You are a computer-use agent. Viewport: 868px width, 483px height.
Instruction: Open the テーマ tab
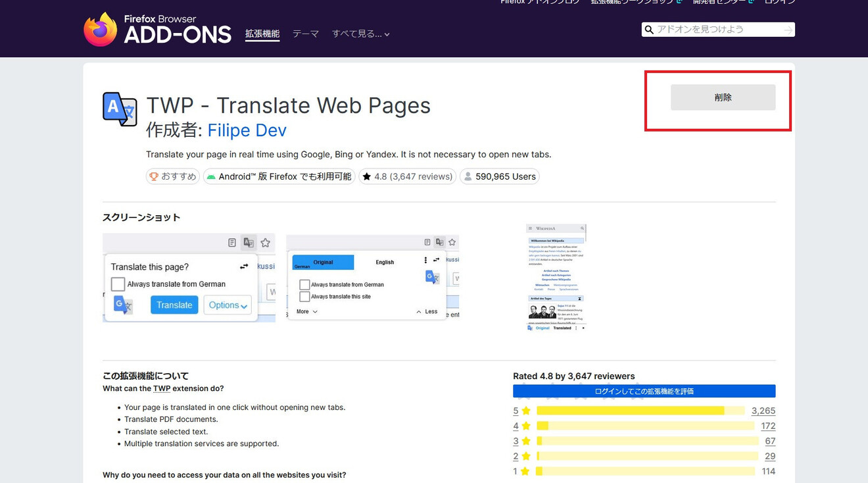306,34
